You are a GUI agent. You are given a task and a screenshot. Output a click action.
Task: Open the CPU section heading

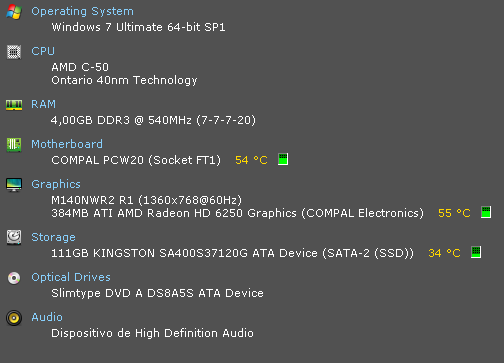point(43,51)
